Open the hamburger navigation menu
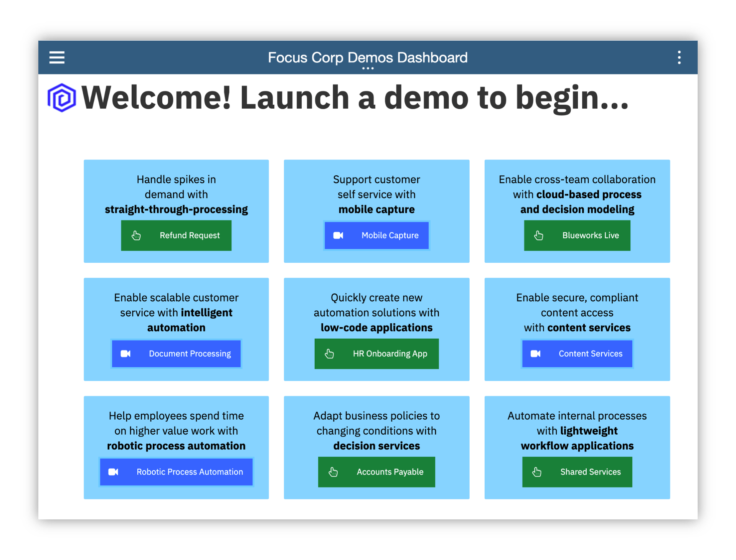This screenshot has height=560, width=736. (57, 58)
